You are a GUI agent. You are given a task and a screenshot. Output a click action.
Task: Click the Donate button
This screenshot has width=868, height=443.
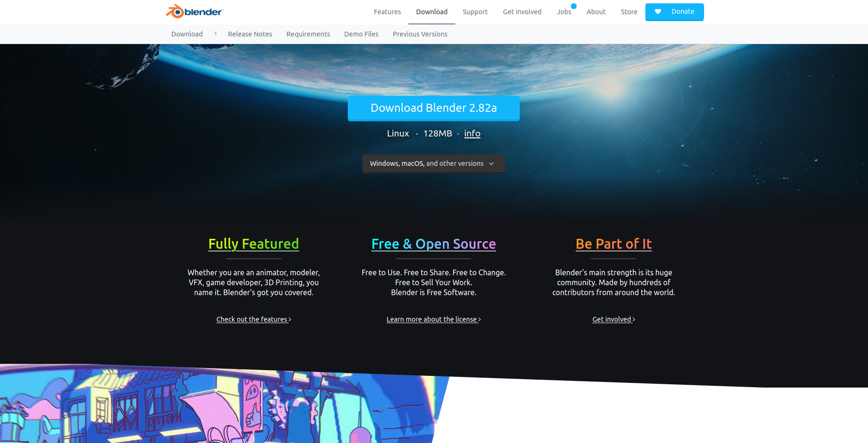[x=674, y=12]
